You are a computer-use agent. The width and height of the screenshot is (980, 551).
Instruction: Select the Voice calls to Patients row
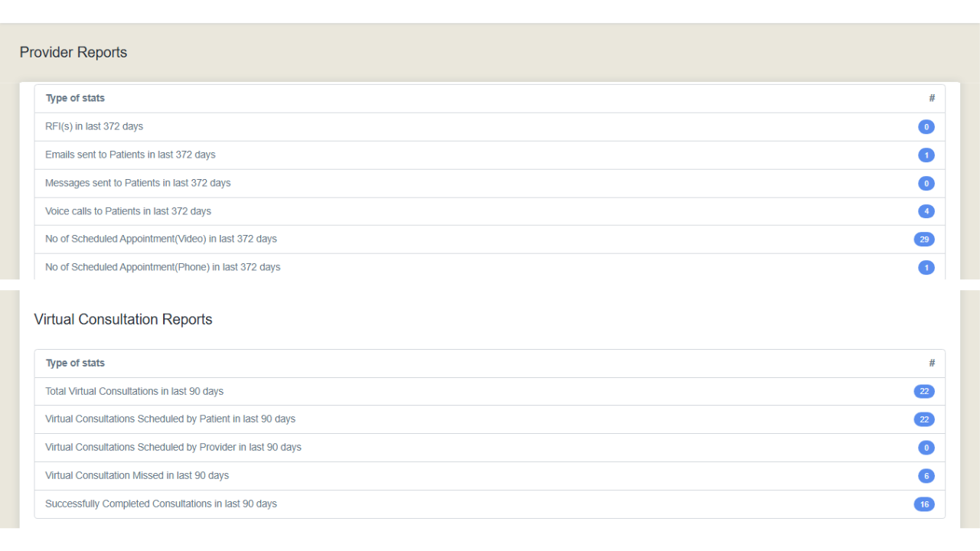pyautogui.click(x=128, y=211)
